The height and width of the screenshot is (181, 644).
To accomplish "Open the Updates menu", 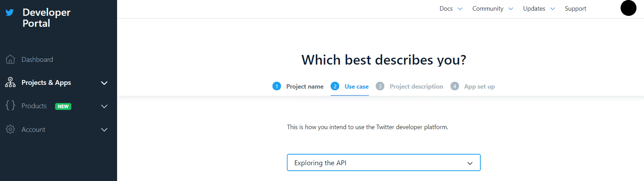I will point(534,9).
